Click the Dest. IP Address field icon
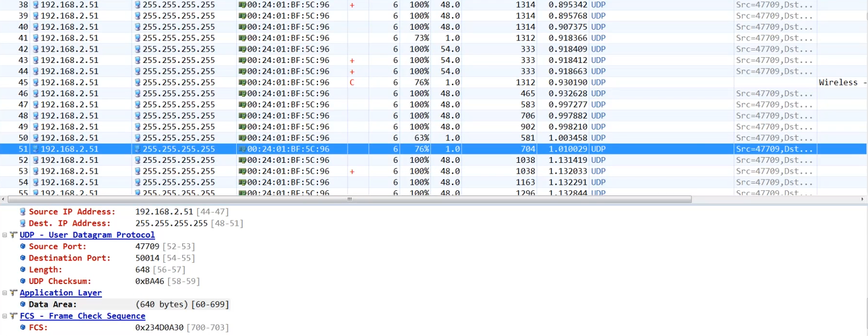Image resolution: width=868 pixels, height=336 pixels. (23, 224)
